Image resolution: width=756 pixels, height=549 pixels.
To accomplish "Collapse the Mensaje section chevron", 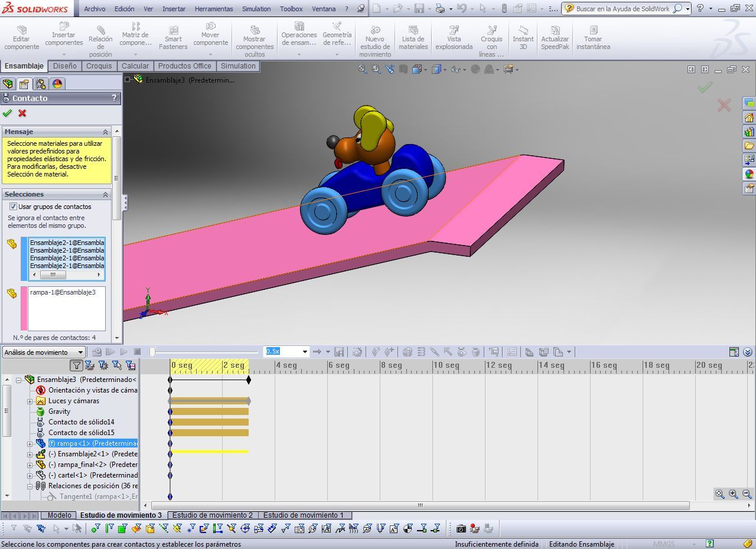I will [106, 132].
